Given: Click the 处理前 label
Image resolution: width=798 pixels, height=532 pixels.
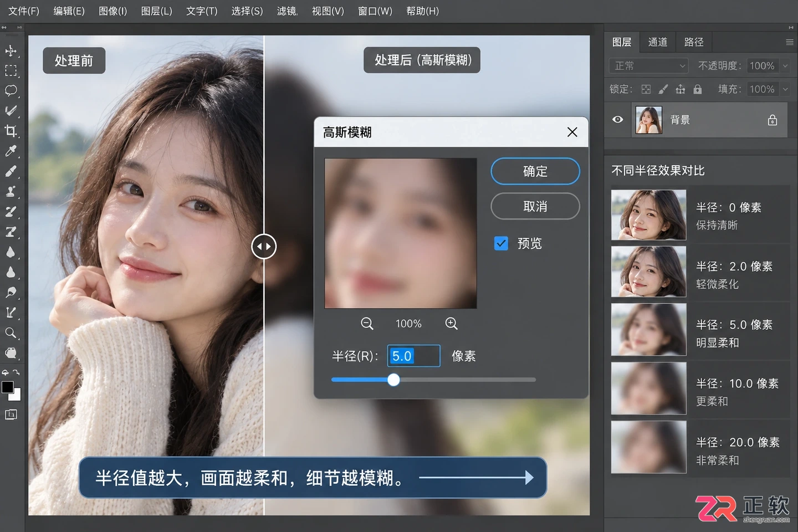Looking at the screenshot, I should click(74, 60).
